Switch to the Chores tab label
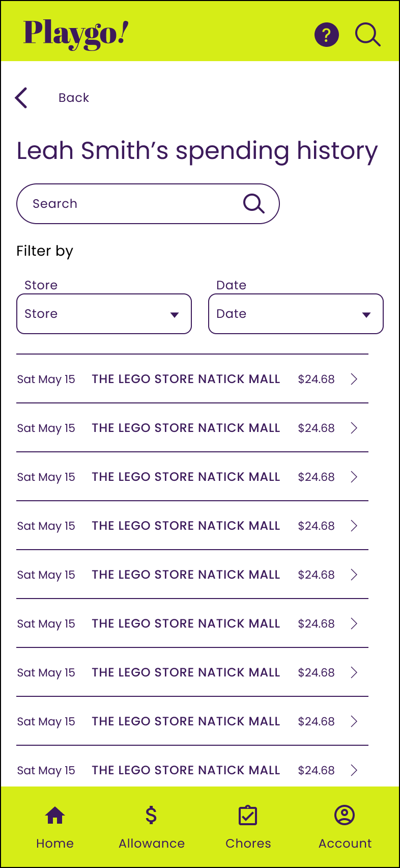 (x=248, y=844)
